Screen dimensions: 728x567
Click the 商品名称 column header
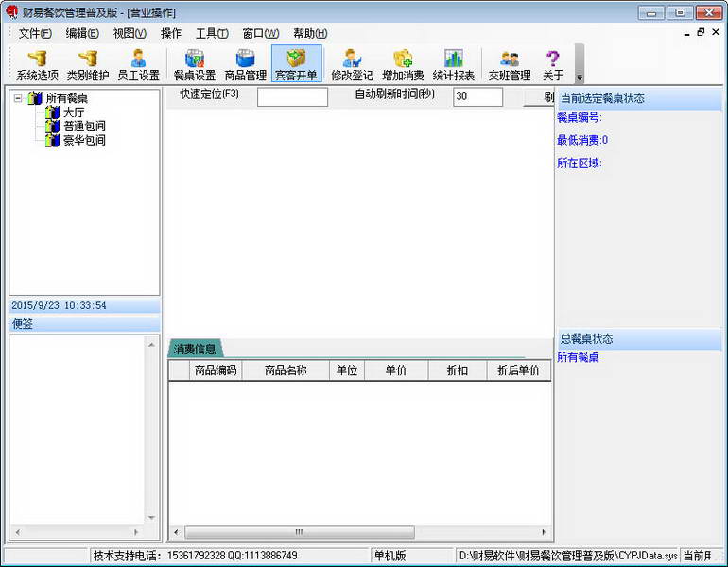click(286, 370)
